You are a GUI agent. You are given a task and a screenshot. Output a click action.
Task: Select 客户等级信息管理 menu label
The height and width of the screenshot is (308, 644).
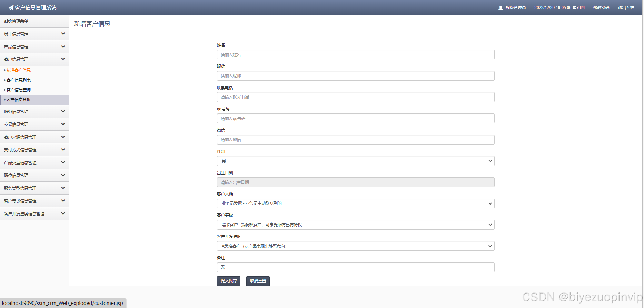pyautogui.click(x=20, y=201)
